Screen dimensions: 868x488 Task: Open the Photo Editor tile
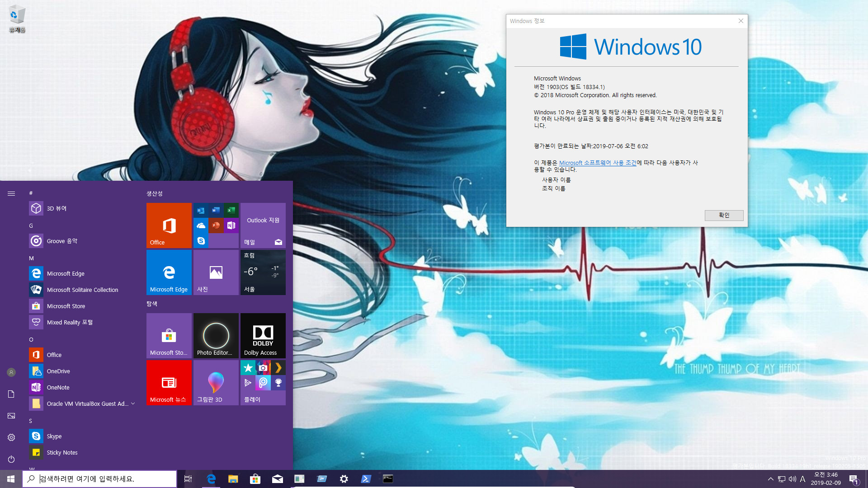pos(216,336)
